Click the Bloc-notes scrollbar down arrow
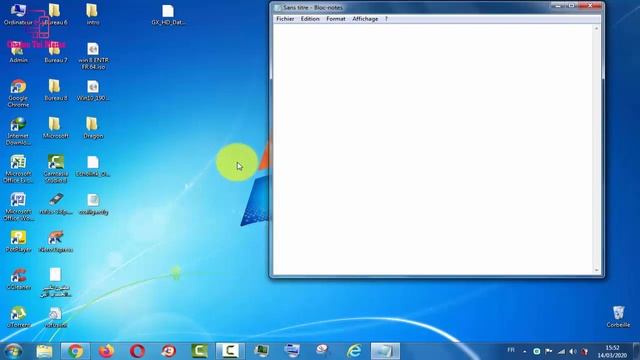Viewport: 640px width, 360px height. [x=596, y=271]
